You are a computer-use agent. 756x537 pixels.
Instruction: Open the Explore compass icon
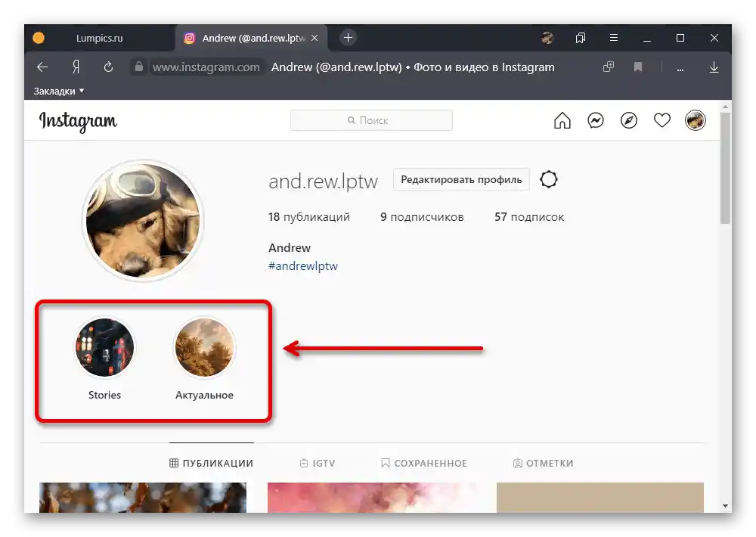(x=629, y=120)
